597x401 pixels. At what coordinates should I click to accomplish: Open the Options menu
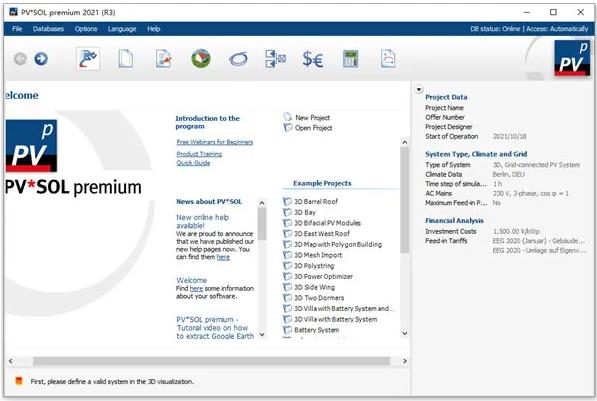pyautogui.click(x=86, y=29)
